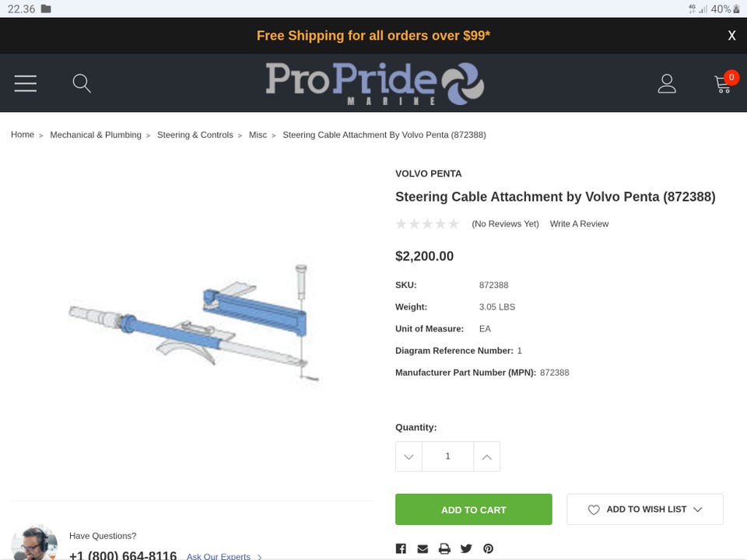Dismiss the free shipping banner
The width and height of the screenshot is (747, 560).
coord(731,36)
